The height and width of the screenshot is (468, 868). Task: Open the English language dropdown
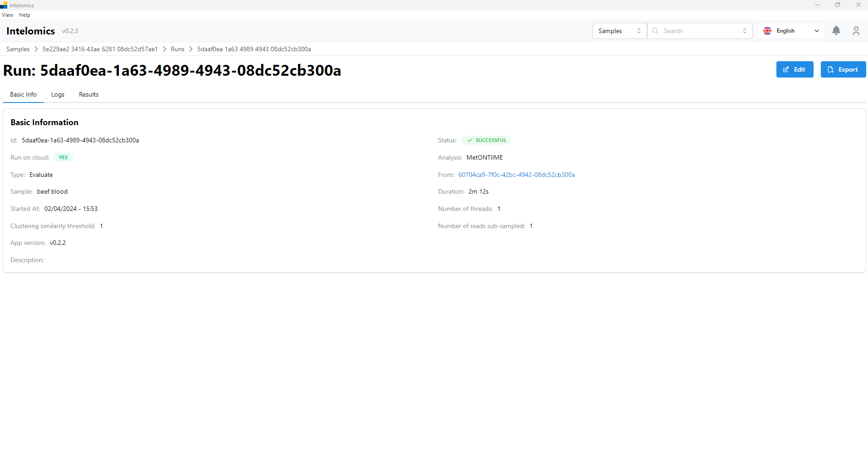(x=791, y=31)
